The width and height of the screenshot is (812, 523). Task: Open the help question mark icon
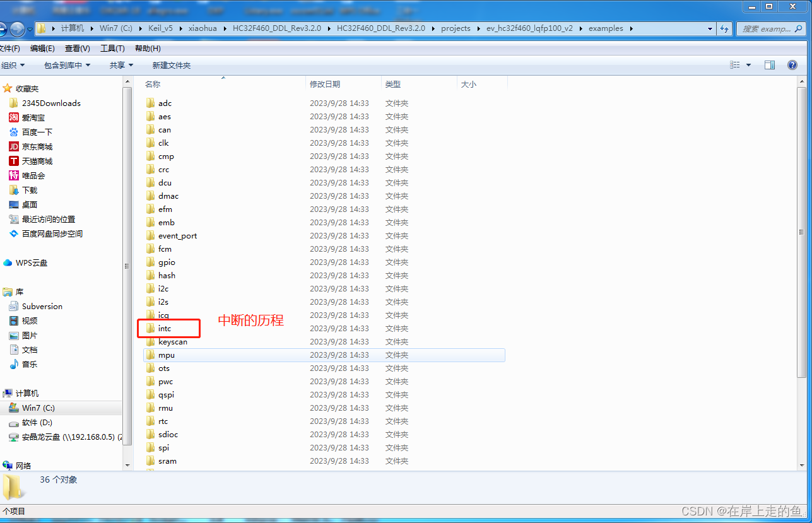click(792, 65)
